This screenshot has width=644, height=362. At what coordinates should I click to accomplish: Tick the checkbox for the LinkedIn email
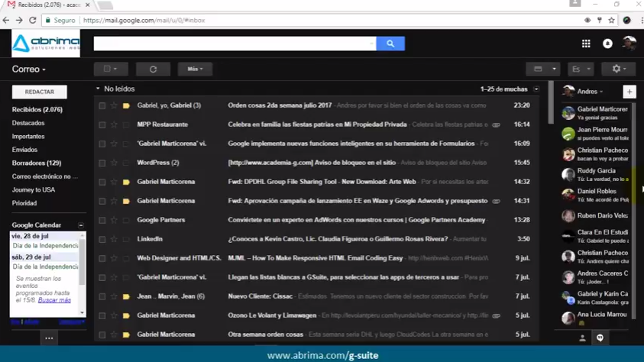coord(102,239)
